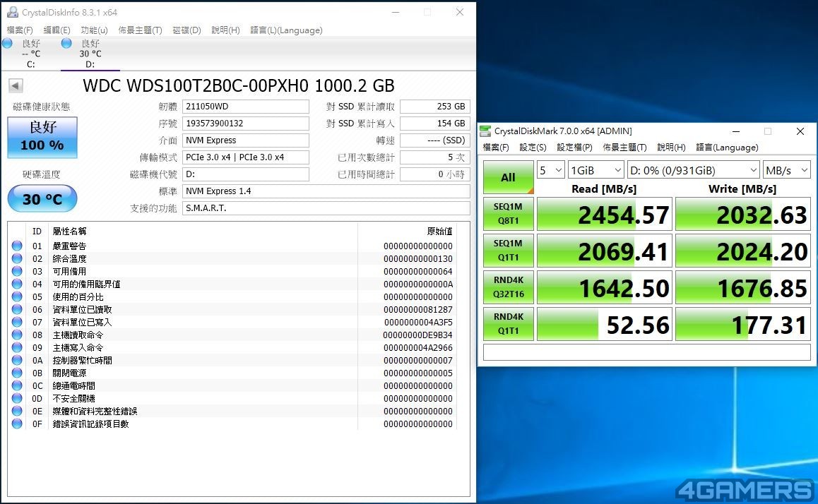Open 設定(S) menu in CrystalDiskMark
Viewport: 818px width, 504px height.
[533, 148]
